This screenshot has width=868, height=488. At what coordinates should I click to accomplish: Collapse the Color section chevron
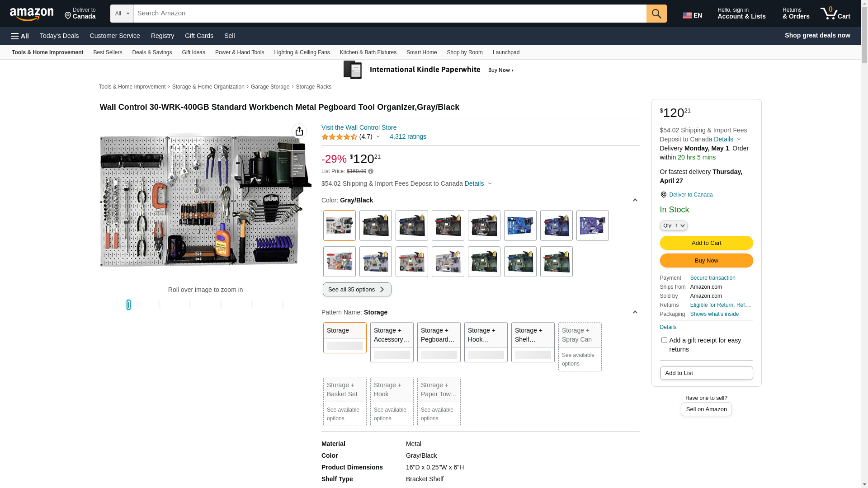point(635,200)
